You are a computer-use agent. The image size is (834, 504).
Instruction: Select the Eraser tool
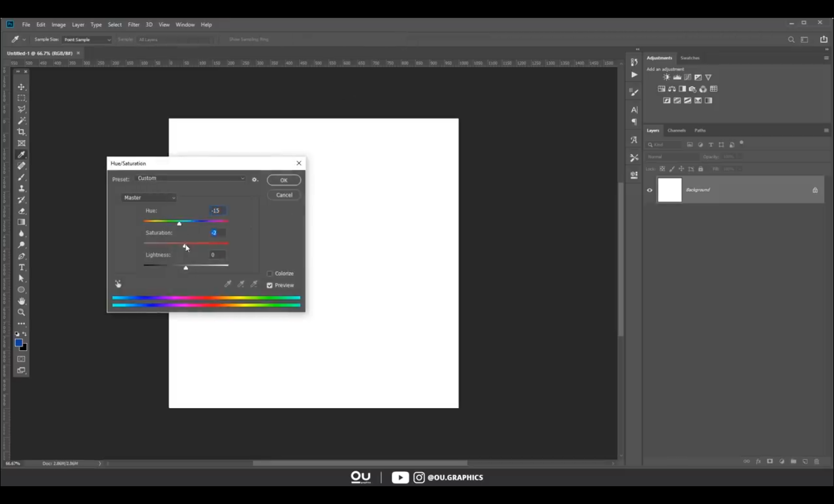click(x=21, y=211)
